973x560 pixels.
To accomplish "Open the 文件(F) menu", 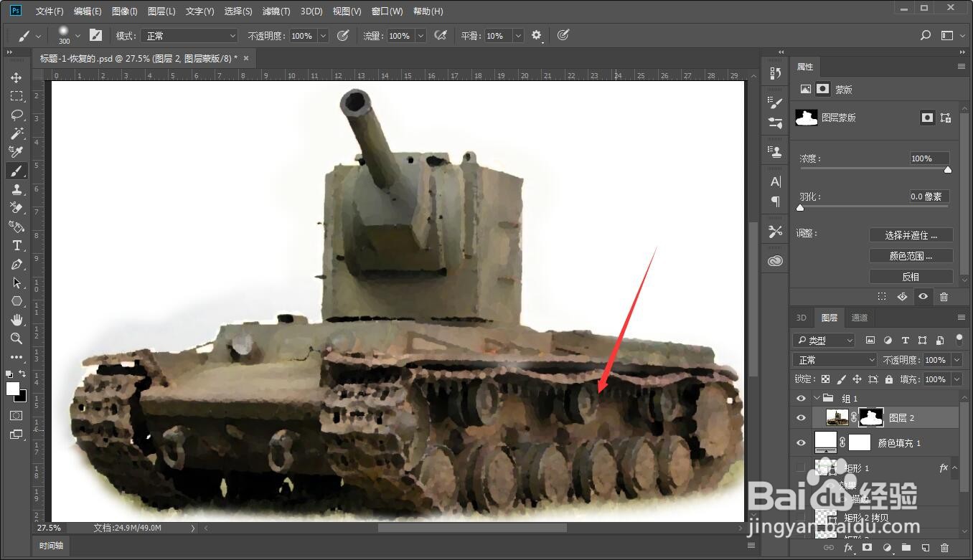I will tap(50, 11).
